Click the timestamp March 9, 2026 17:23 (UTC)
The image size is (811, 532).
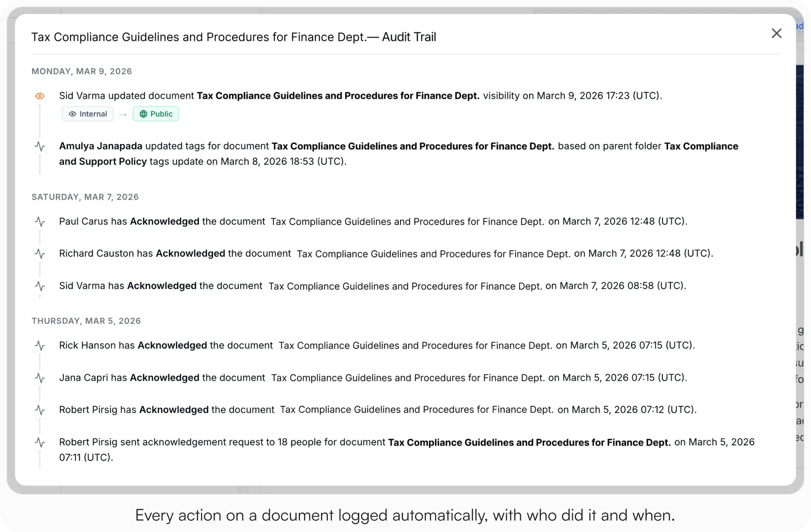598,96
